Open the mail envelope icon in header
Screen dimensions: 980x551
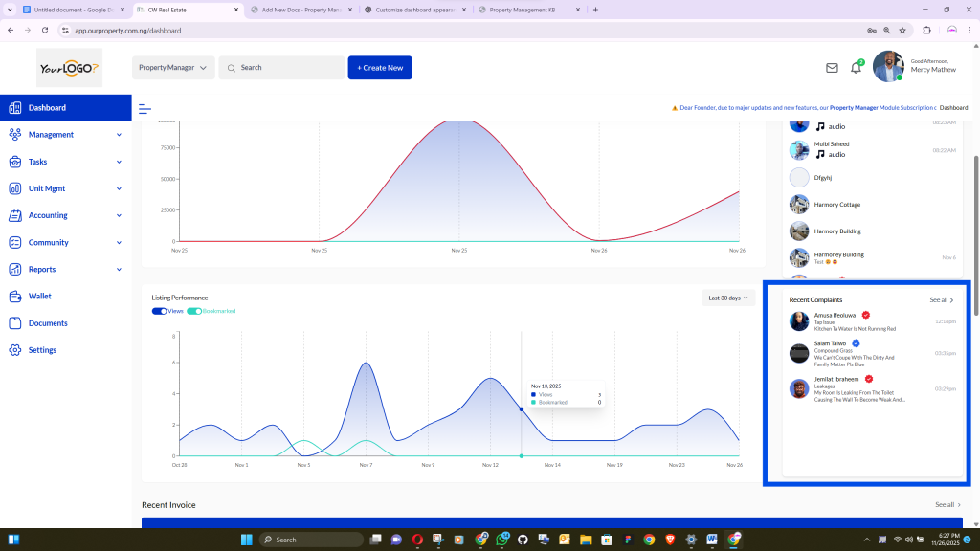point(832,68)
